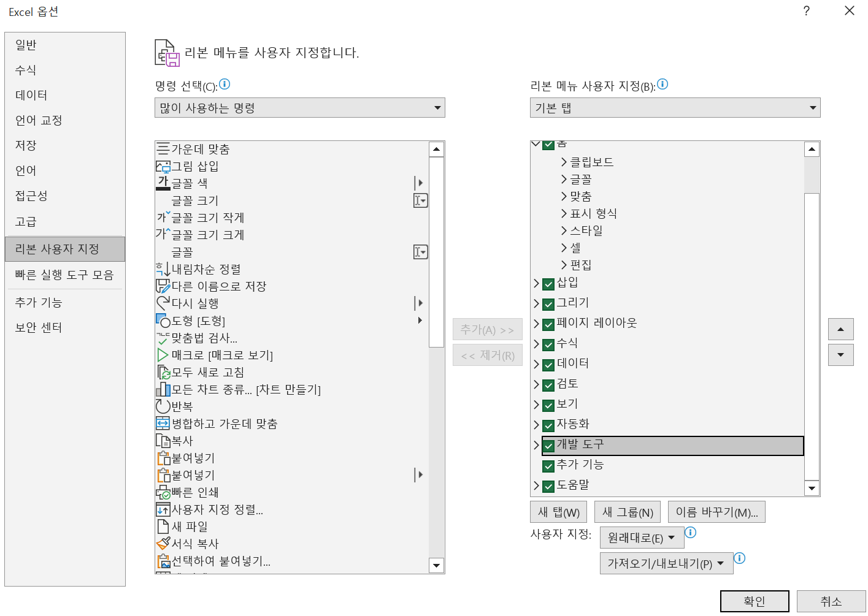Click the 반복 command icon
The image size is (868, 616).
pyautogui.click(x=163, y=406)
